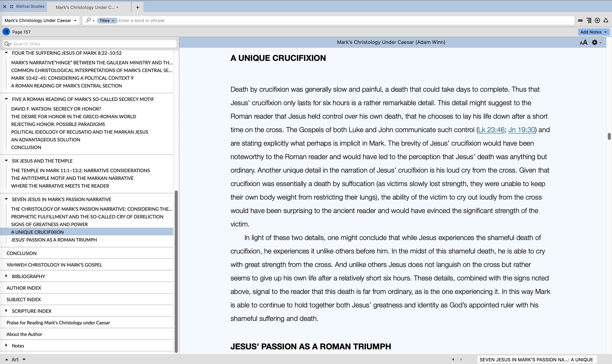Collapse SEVEN JESUS IN MARK'S PASSION NARRATIVE

[x=6, y=199]
